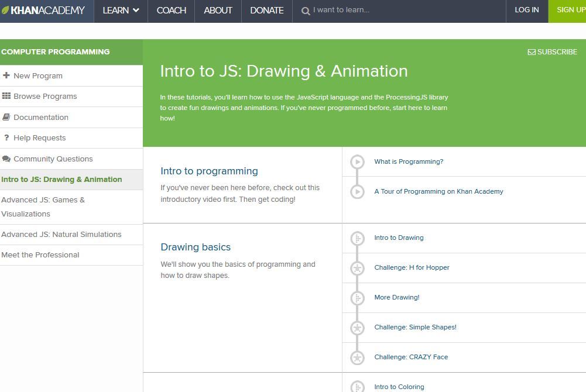Open New Program
586x392 pixels.
[37, 76]
